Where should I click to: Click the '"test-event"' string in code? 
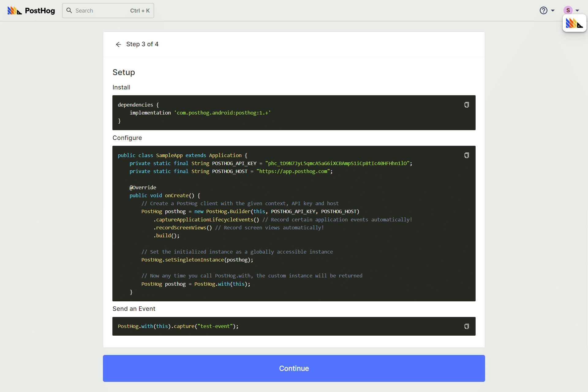pyautogui.click(x=215, y=326)
